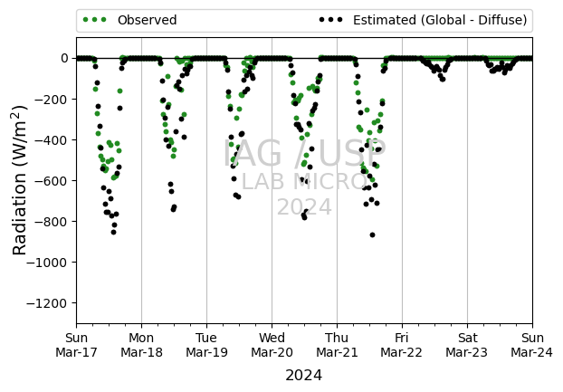
Task: Click the 'Wed Mar-20' x-axis label
Action: click(x=272, y=345)
